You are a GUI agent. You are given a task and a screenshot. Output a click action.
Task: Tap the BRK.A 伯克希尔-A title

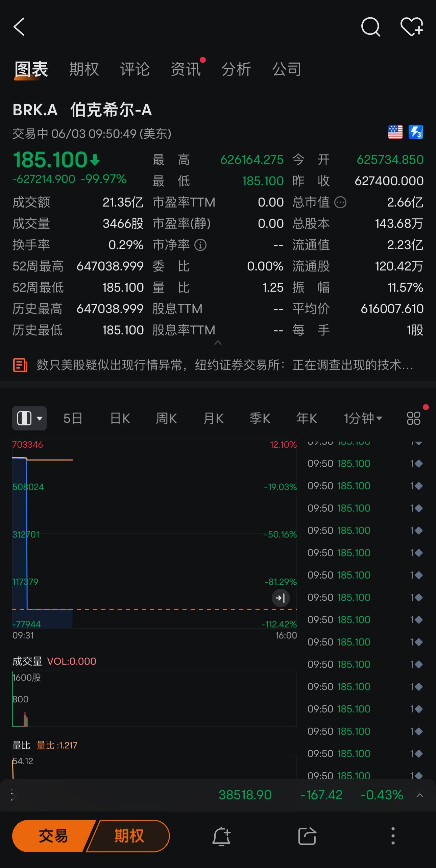[x=82, y=110]
